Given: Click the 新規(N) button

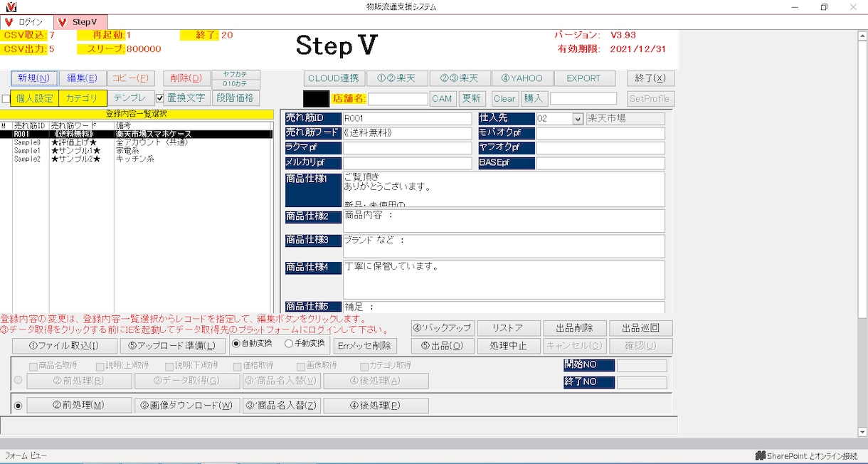Looking at the screenshot, I should pyautogui.click(x=34, y=78).
